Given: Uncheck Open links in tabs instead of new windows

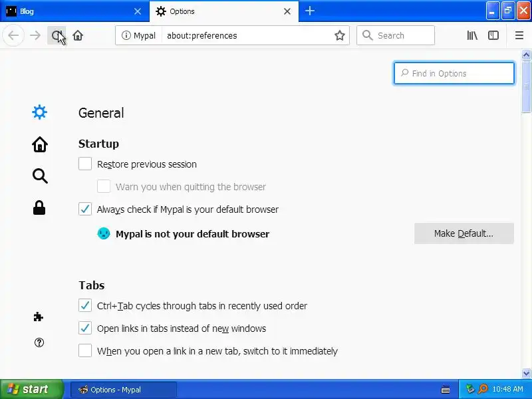Looking at the screenshot, I should 85,328.
